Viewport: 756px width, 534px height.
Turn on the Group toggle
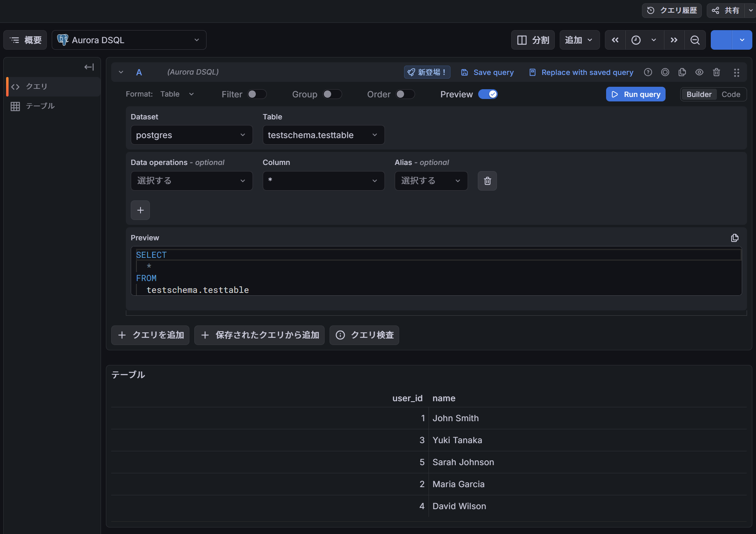[332, 94]
